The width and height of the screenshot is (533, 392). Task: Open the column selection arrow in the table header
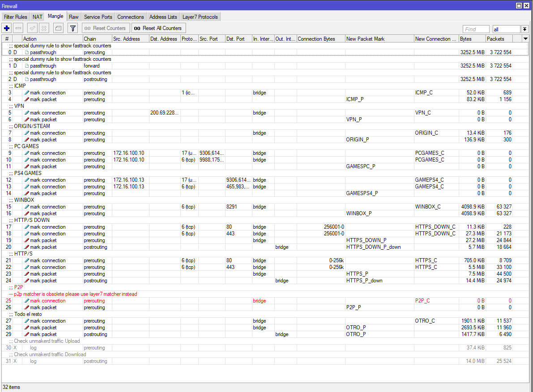(525, 38)
